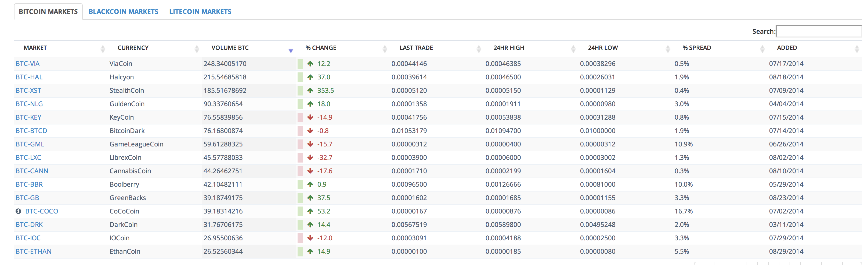Click the LAST TRADE column header
This screenshot has height=265, width=868.
[416, 48]
